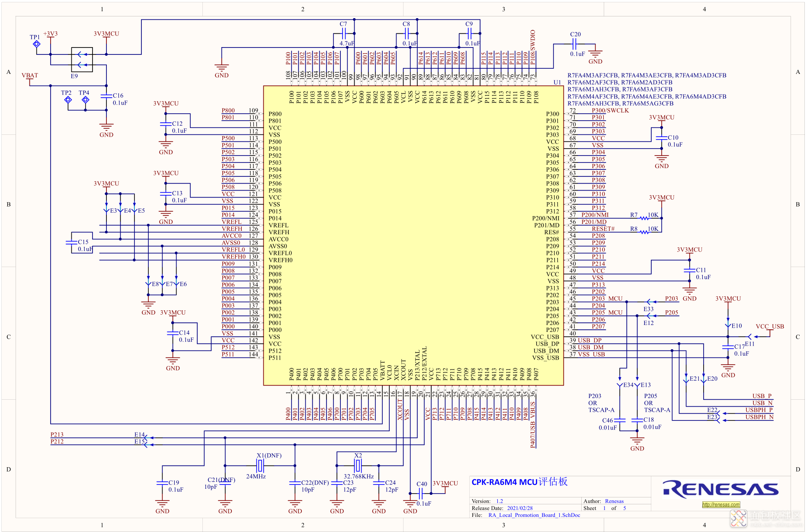Select capacitor C9 symbol

[469, 33]
